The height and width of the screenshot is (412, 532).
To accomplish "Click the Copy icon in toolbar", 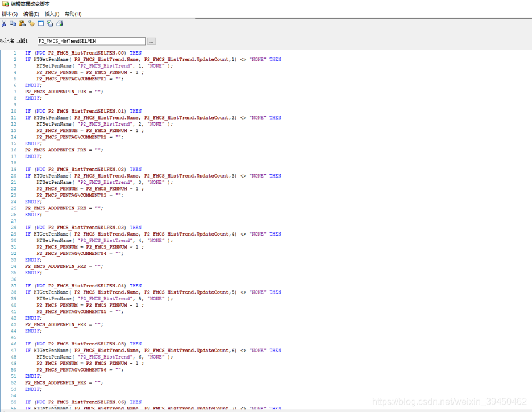I will tap(13, 23).
